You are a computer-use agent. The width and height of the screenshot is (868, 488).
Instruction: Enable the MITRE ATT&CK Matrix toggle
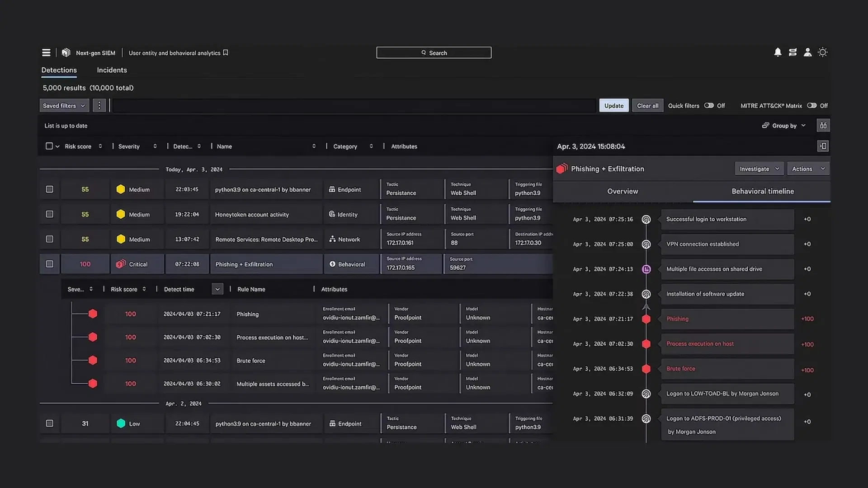(812, 105)
